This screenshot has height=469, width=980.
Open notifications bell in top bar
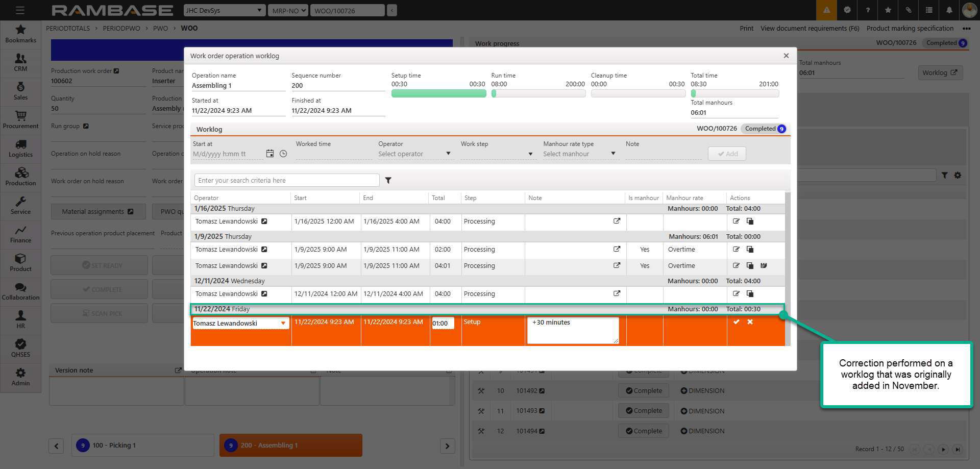click(949, 10)
